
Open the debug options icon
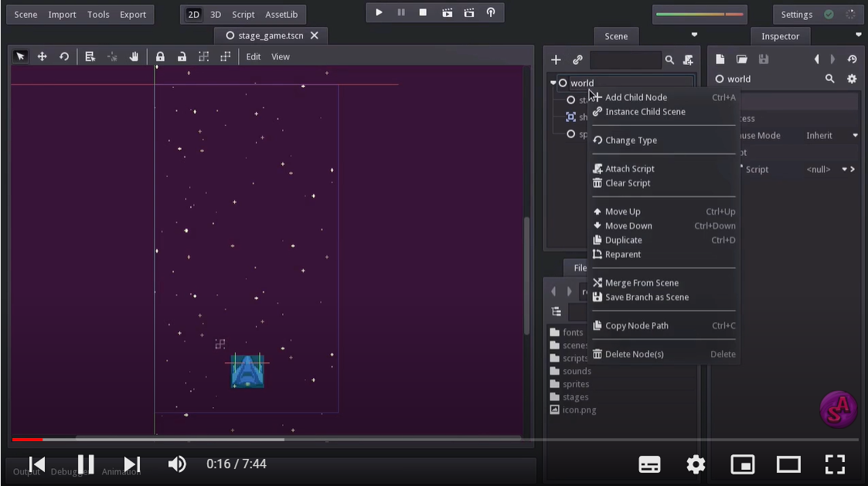point(491,12)
